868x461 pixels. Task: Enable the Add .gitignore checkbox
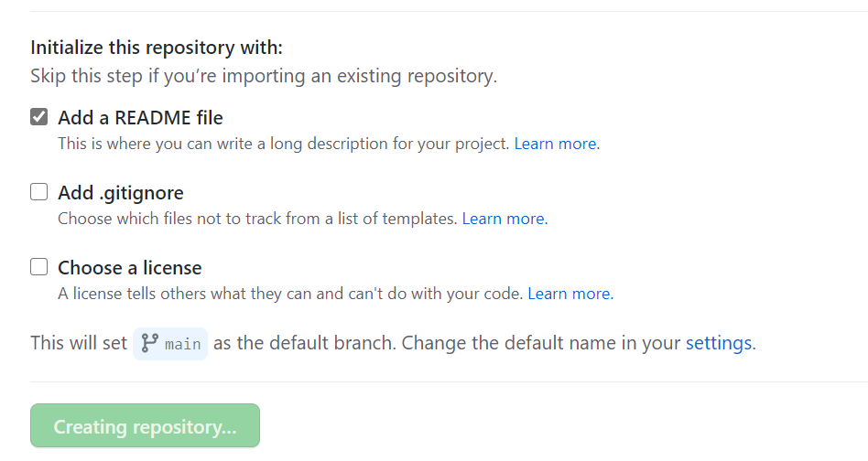[38, 192]
